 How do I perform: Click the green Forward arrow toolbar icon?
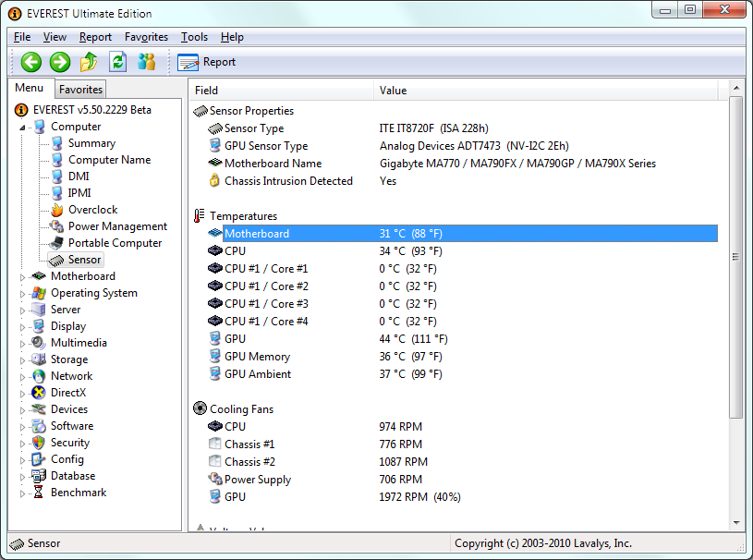(x=60, y=62)
